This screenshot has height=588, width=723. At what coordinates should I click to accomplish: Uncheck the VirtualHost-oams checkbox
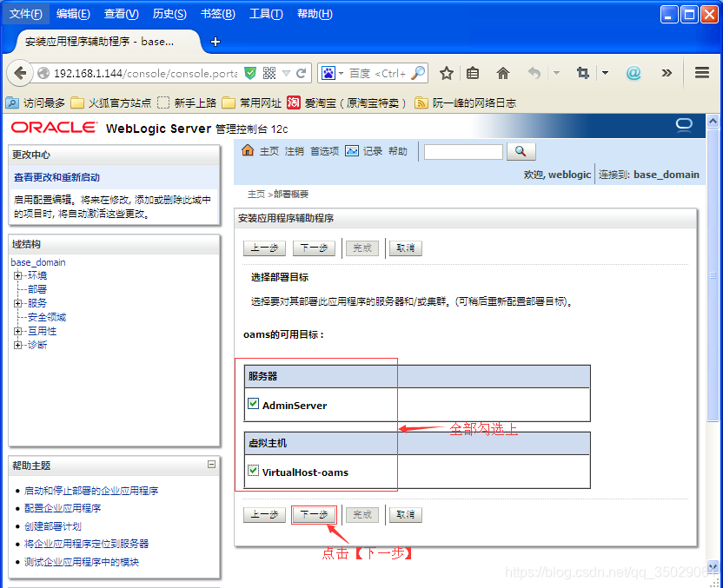pyautogui.click(x=253, y=471)
